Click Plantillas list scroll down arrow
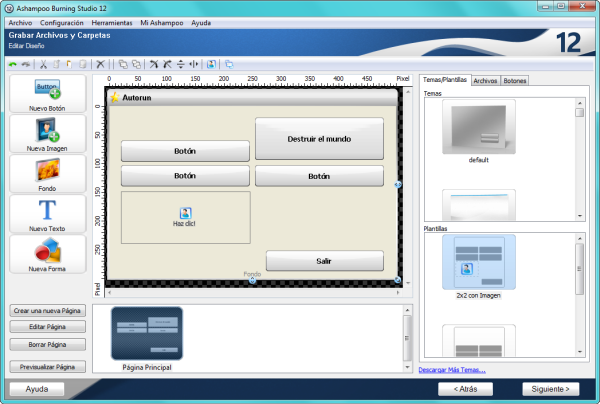This screenshot has width=600, height=404. [580, 352]
